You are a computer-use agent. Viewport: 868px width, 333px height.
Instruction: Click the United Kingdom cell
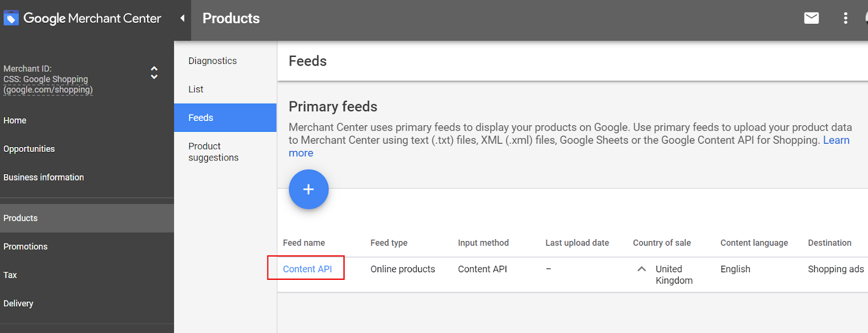pos(674,274)
